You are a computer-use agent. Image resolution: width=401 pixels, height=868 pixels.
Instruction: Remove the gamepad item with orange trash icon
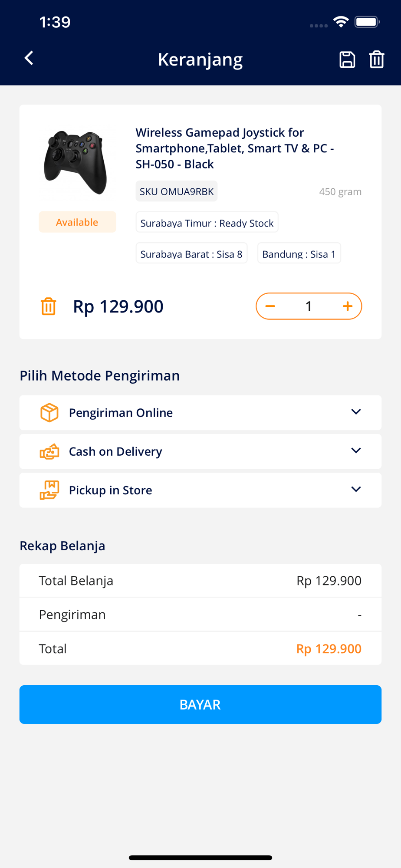[x=49, y=306]
